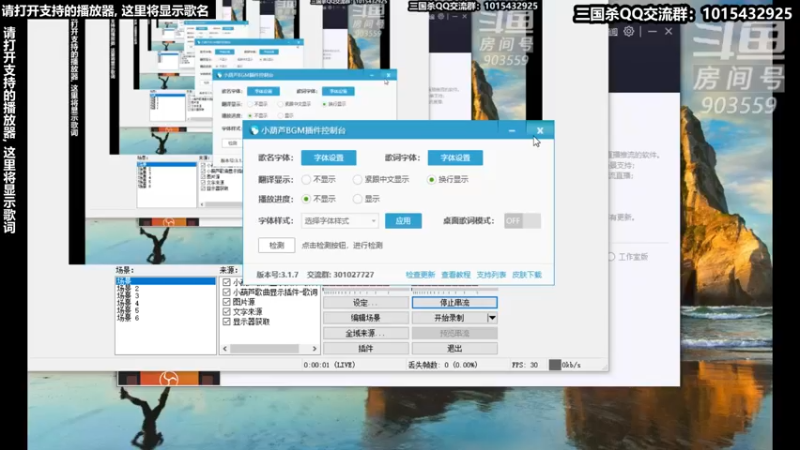This screenshot has height=450, width=800.
Task: Toggle the 显示器获取 source checkbox
Action: click(227, 322)
